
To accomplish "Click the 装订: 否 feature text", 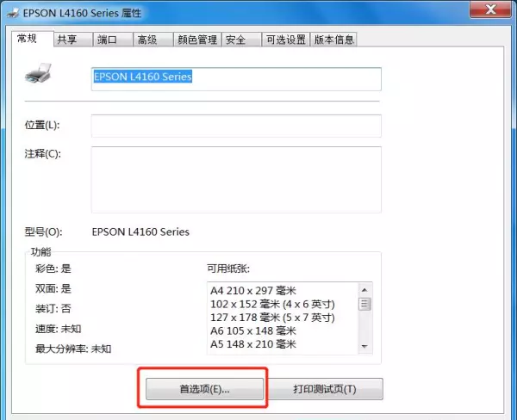I will tap(53, 309).
